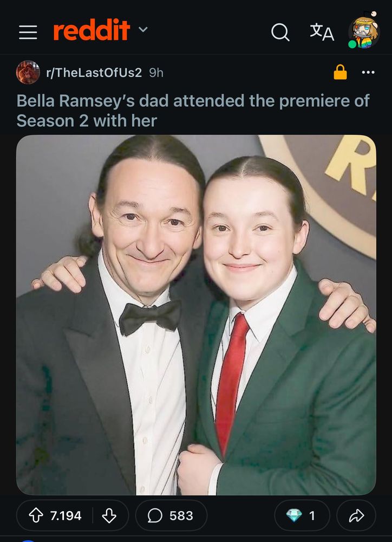Downvote the post with the down arrow
The width and height of the screenshot is (392, 542).
pyautogui.click(x=109, y=516)
